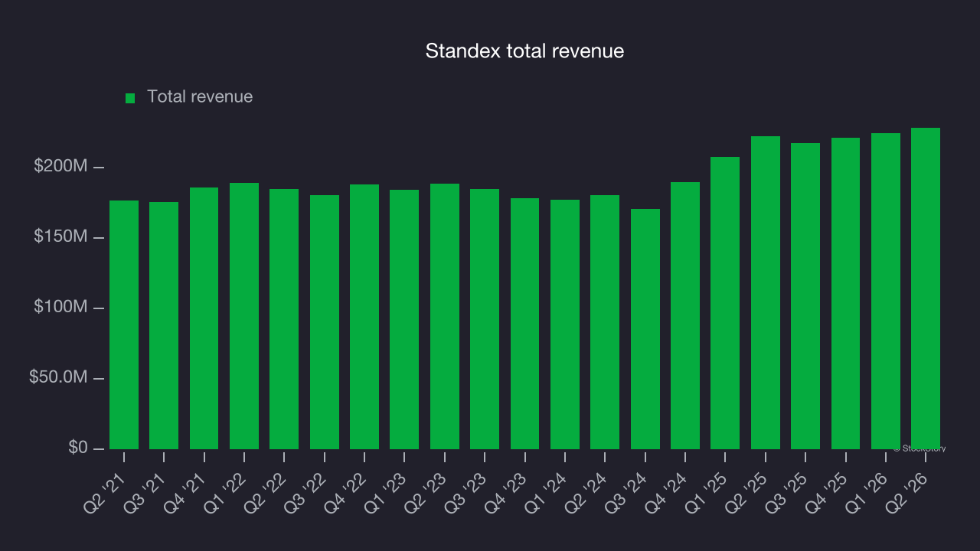The height and width of the screenshot is (551, 980).
Task: Select the Q3 '23 revenue bar
Action: (485, 319)
